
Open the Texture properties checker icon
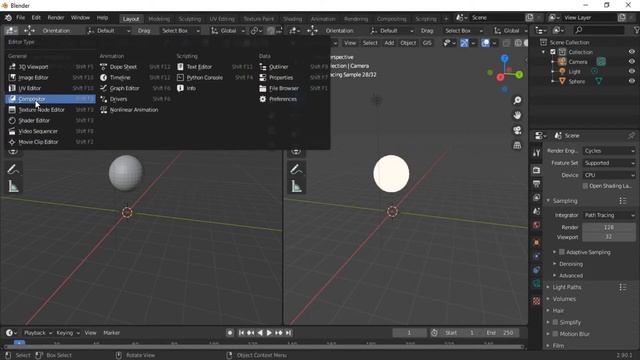click(537, 301)
